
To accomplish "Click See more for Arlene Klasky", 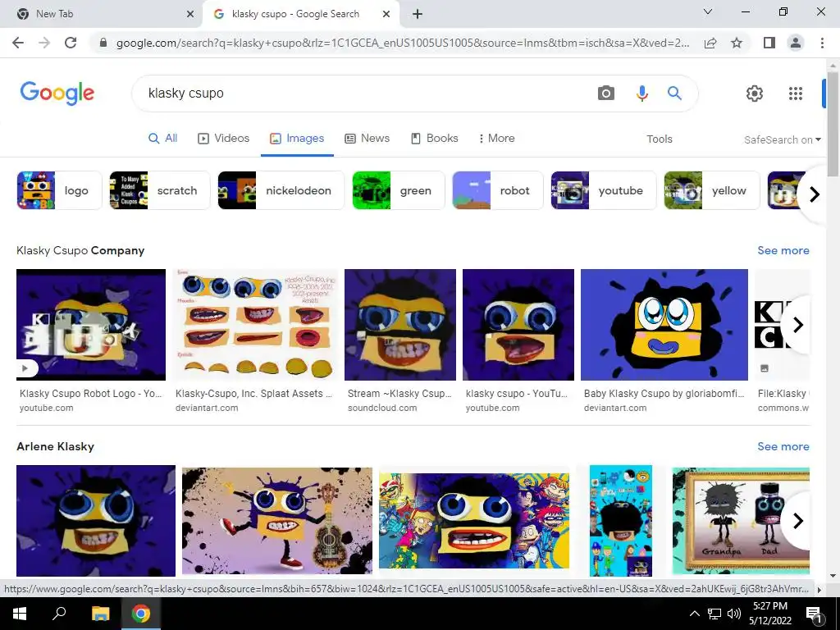I will [783, 446].
